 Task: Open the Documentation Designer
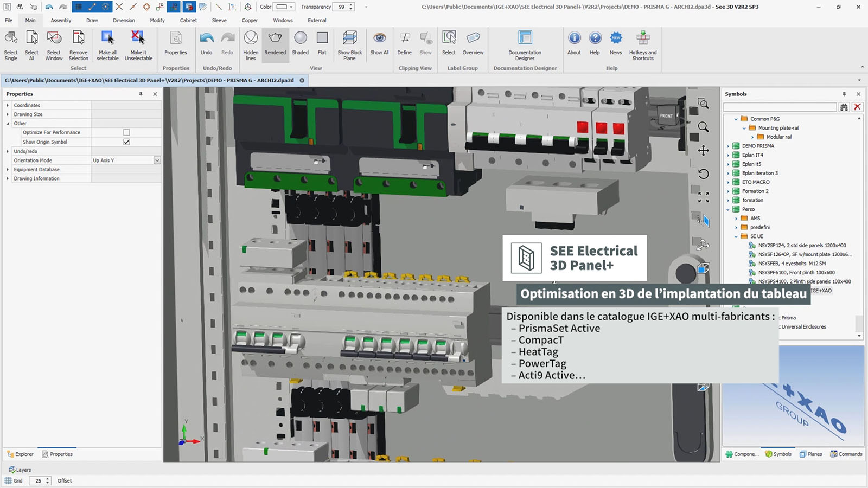[525, 45]
